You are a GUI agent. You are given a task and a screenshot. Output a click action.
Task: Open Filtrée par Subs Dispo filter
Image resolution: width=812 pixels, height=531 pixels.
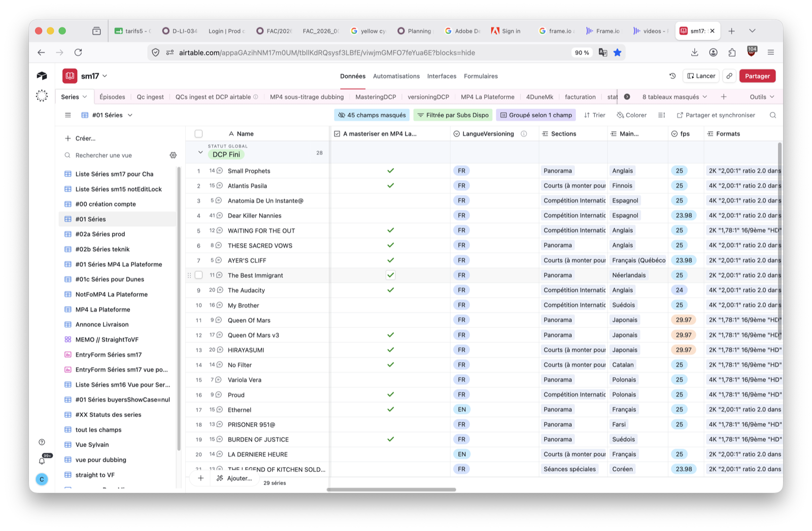point(453,115)
